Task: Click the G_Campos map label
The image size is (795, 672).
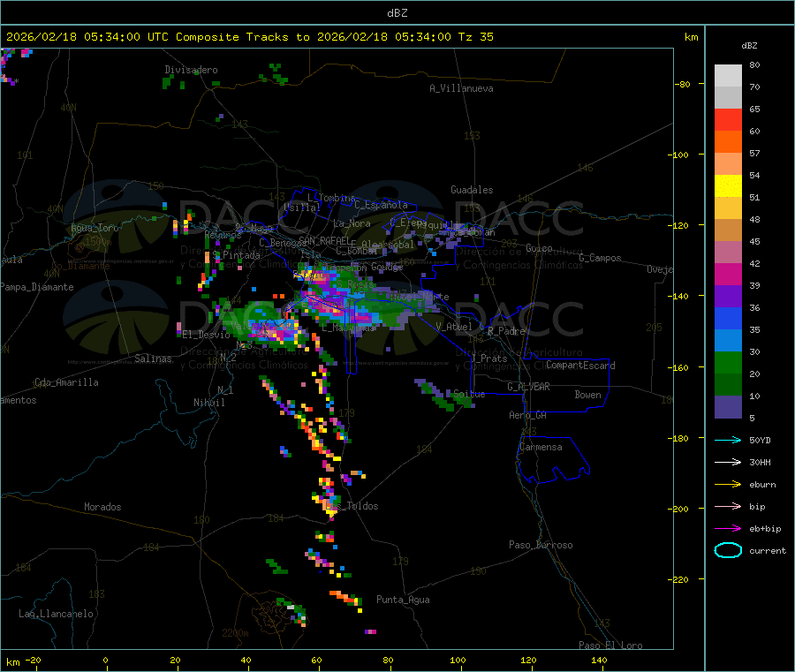Action: 601,258
